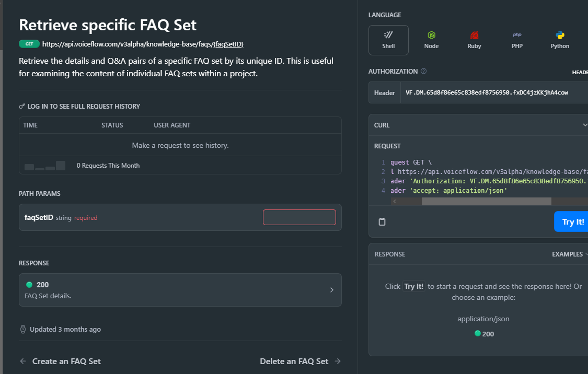Click the red 'required' label for faqSetID
This screenshot has width=588, height=374.
click(86, 218)
